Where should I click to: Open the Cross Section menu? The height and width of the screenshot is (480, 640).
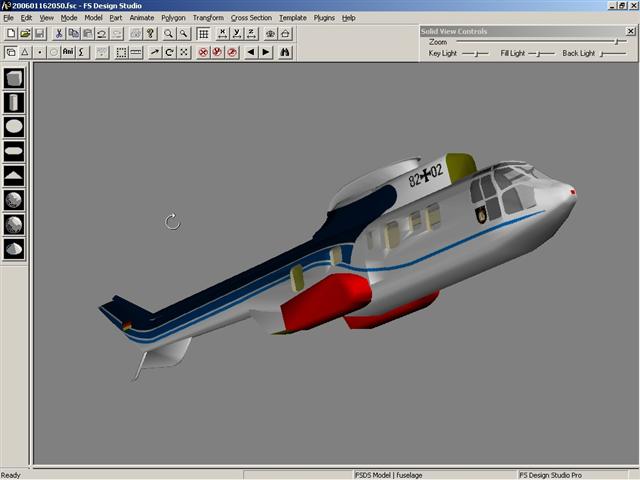click(x=251, y=18)
